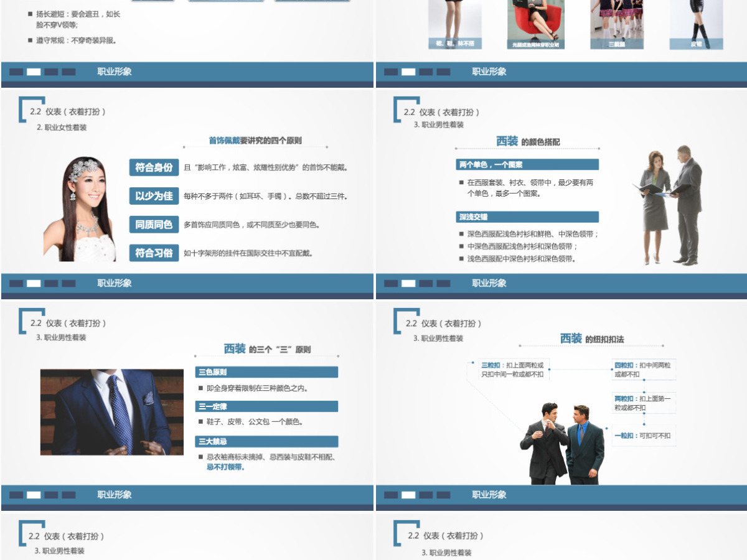The height and width of the screenshot is (560, 747).
Task: Select title 2.2 仪表 on the 纽扣扣法 slide
Action: point(444,324)
